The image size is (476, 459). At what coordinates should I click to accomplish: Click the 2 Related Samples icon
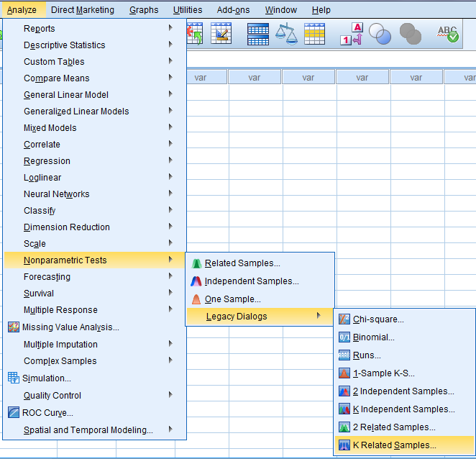pos(344,427)
